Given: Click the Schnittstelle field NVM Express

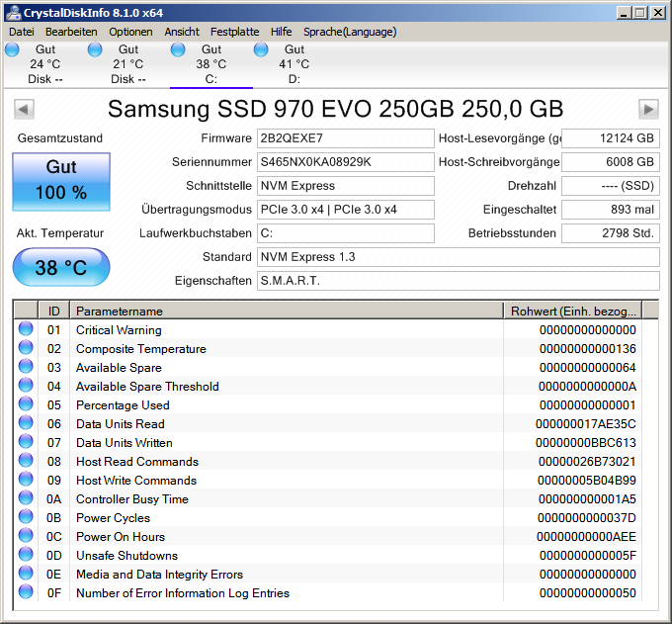Looking at the screenshot, I should coord(346,186).
